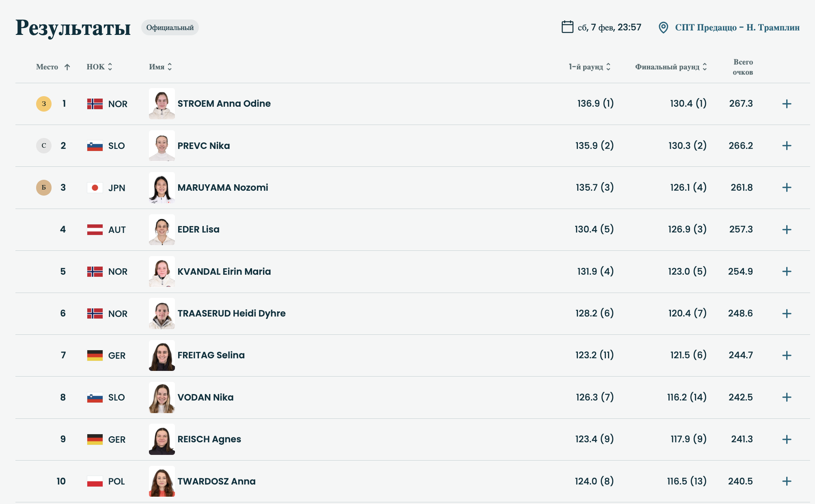
Task: Click the calendar icon beside the date
Action: 567,27
